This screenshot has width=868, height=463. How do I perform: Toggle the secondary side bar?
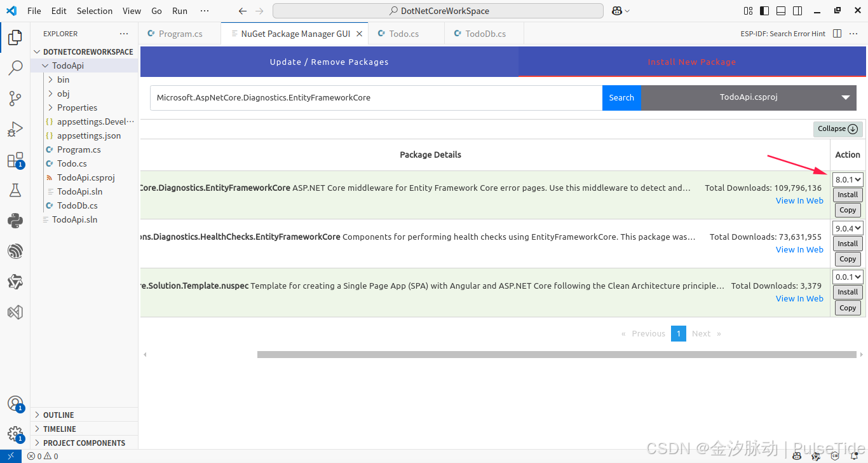tap(797, 11)
